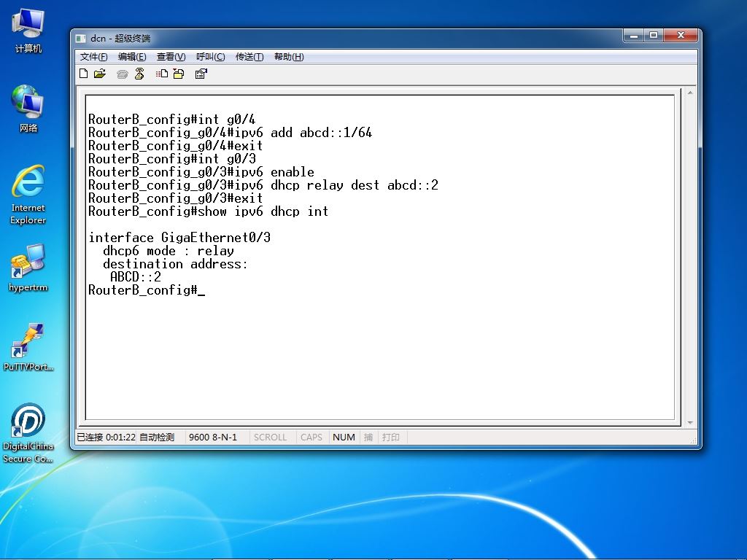
Task: Open the 文件(F) menu
Action: (93, 57)
